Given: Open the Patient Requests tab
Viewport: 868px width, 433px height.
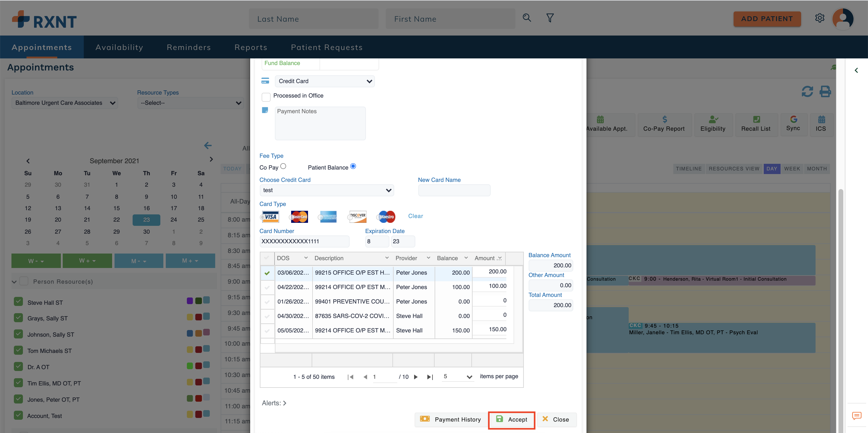Looking at the screenshot, I should click(326, 47).
